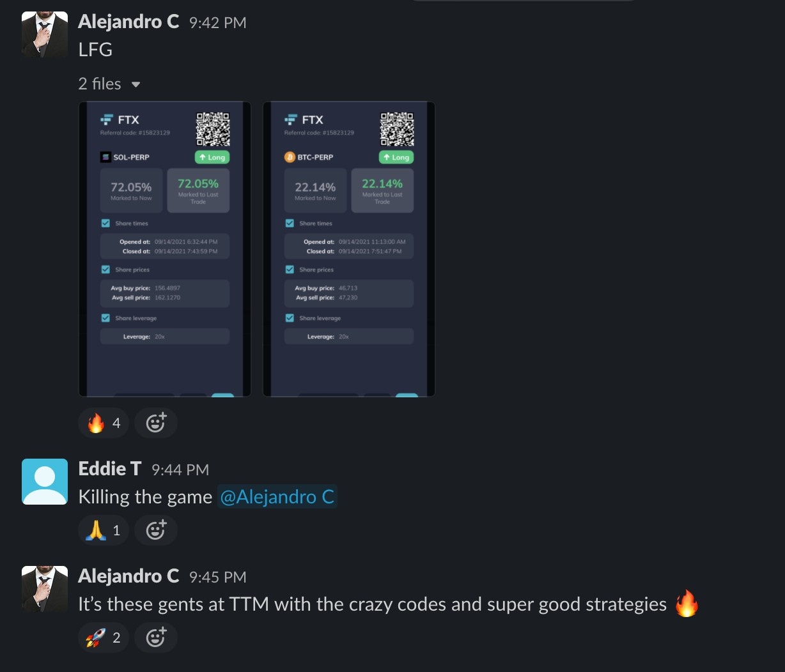Click Alejandro C's name on the 9:45 PM message
785x672 pixels.
128,576
